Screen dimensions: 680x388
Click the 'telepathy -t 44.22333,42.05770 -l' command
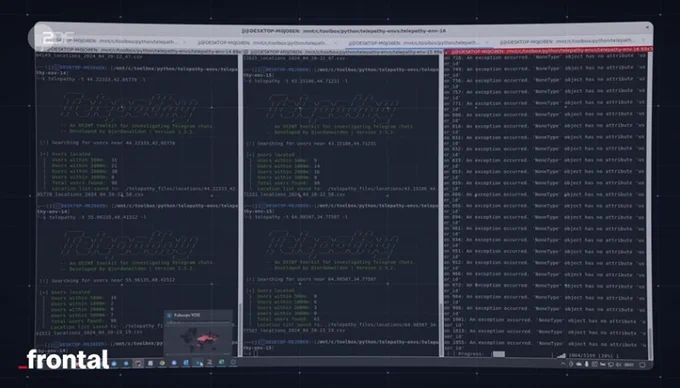tap(97, 79)
